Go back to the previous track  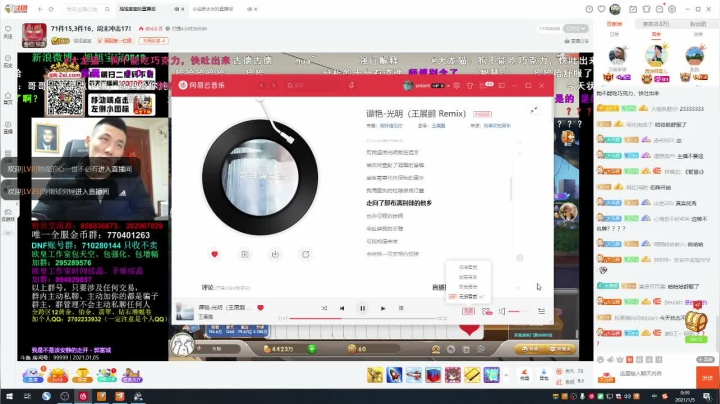click(x=342, y=309)
